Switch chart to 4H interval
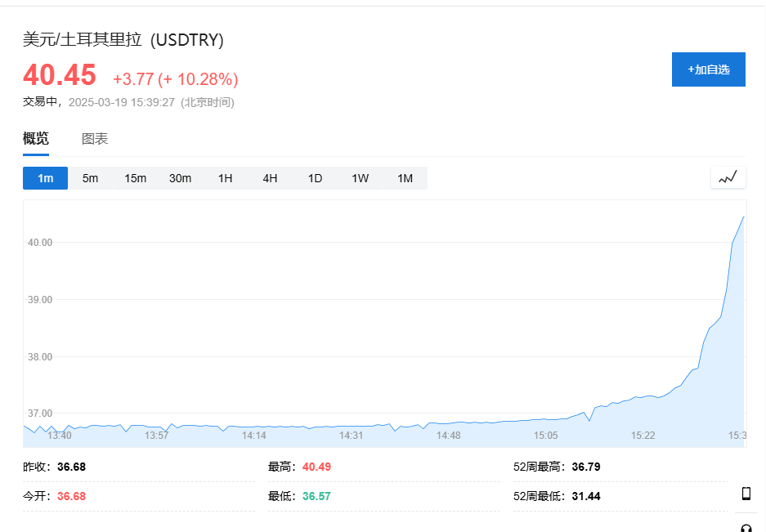 (270, 178)
